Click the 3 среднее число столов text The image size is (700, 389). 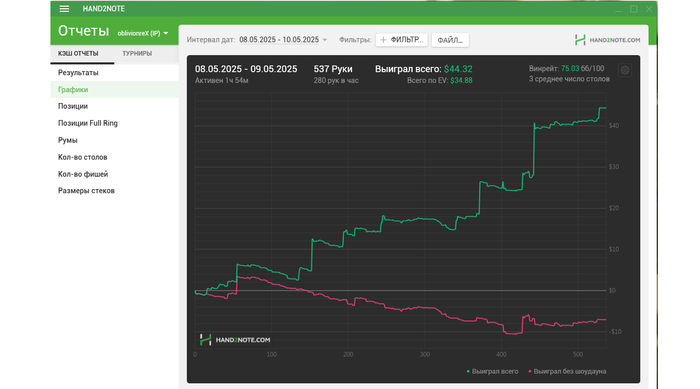(x=569, y=79)
